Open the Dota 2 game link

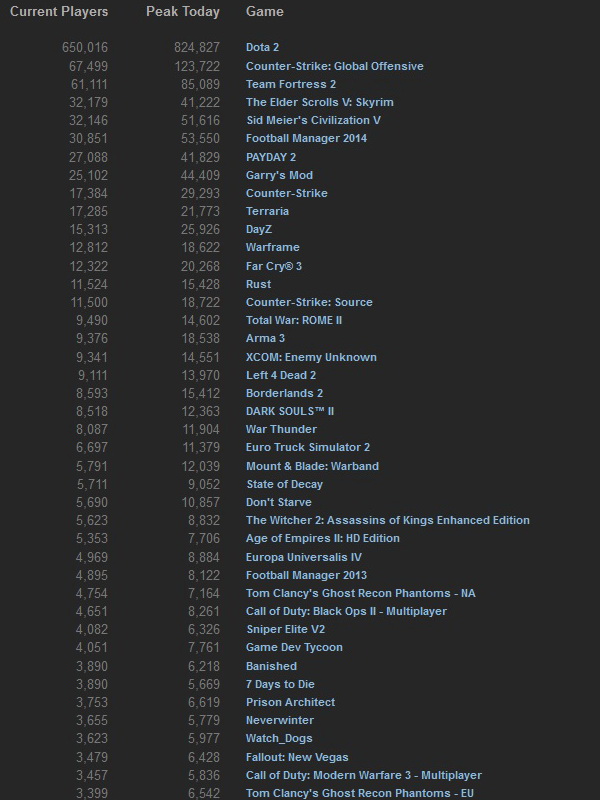[x=265, y=48]
